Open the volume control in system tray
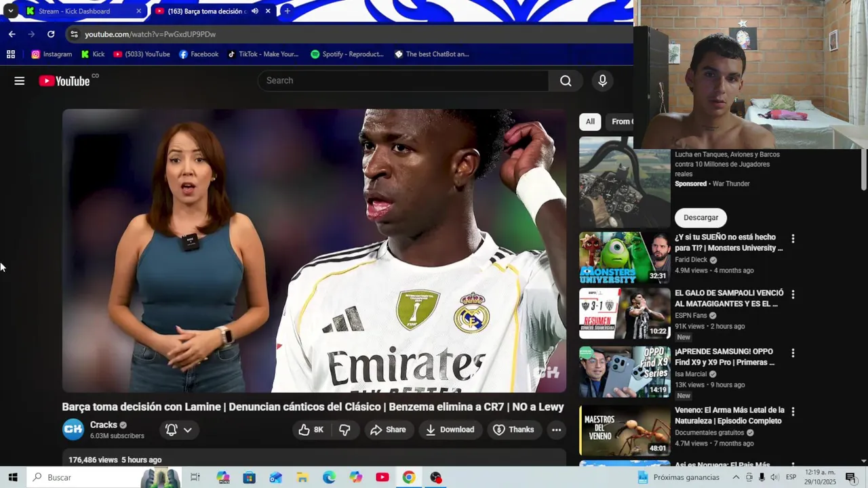 [774, 477]
